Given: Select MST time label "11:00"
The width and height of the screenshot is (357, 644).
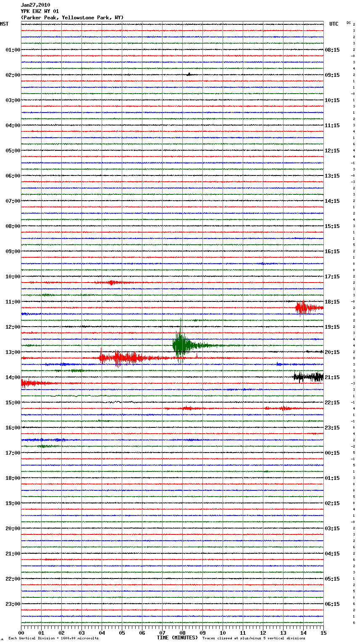Looking at the screenshot, I should tap(13, 302).
